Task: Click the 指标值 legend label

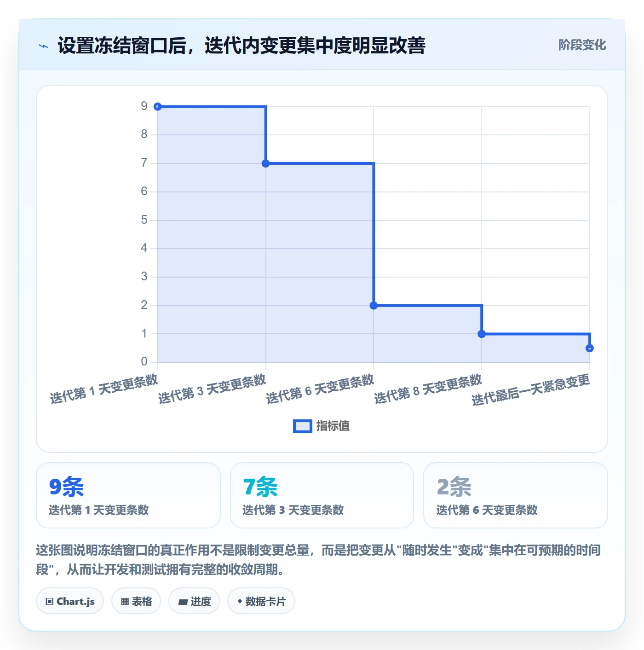Action: click(333, 426)
